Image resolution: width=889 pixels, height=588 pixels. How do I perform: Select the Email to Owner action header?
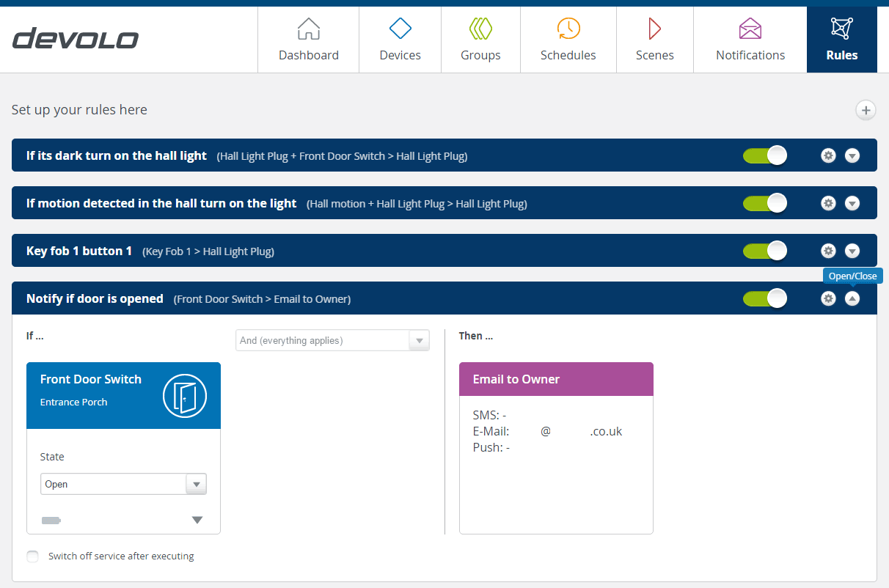pyautogui.click(x=555, y=379)
